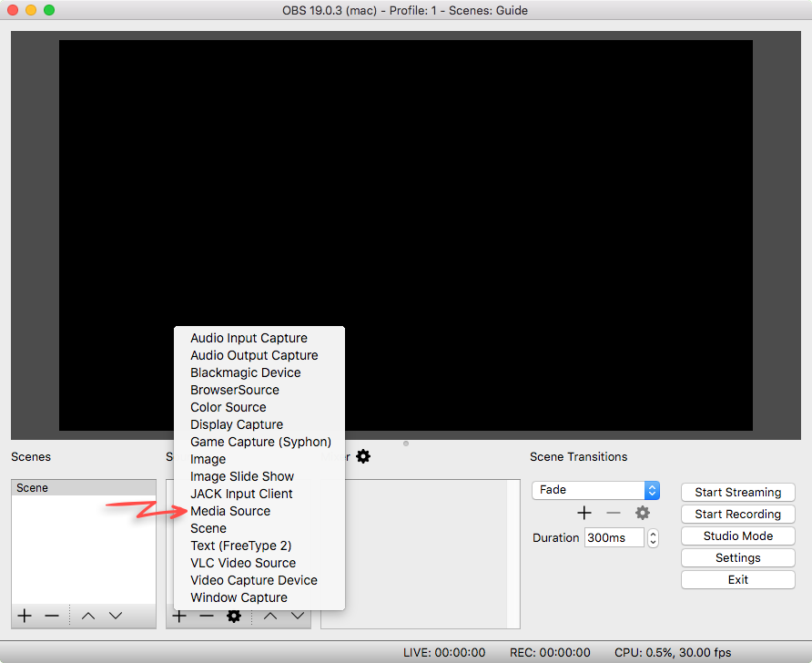Open transition properties gear icon
812x663 pixels.
(x=642, y=513)
